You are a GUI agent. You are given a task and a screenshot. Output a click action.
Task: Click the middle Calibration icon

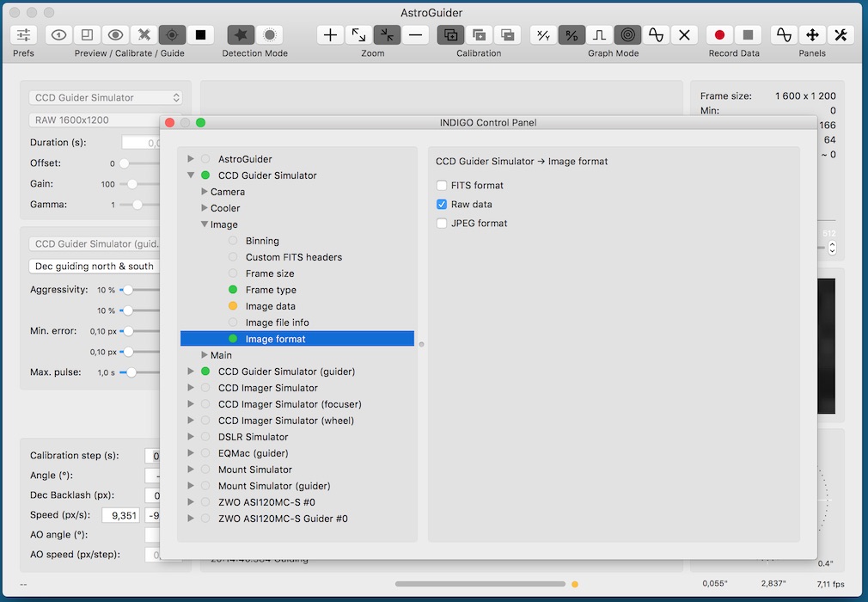[480, 35]
